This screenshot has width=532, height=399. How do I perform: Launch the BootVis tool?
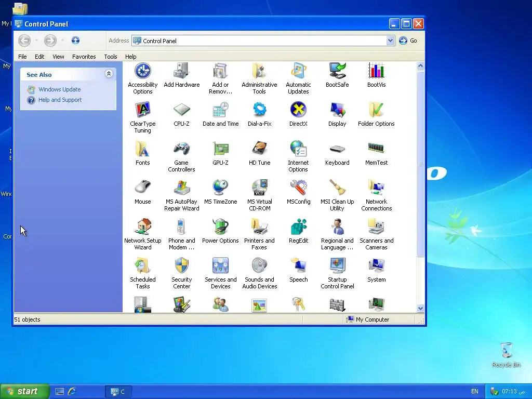(376, 75)
